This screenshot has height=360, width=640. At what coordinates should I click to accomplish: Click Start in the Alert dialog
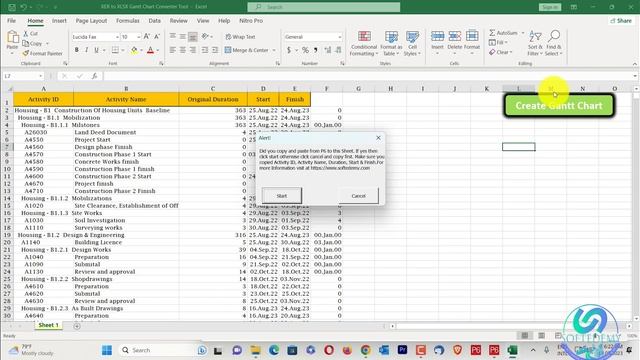(282, 196)
